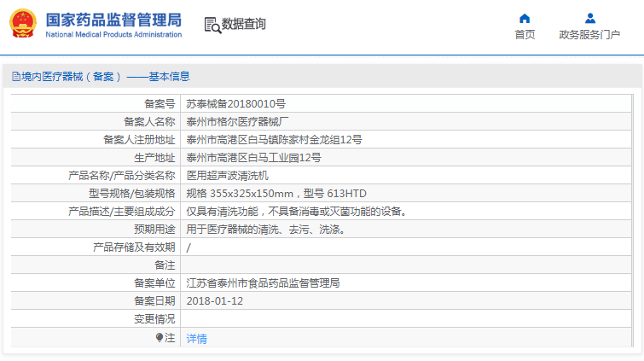Click the 数据查询 heading text

(x=244, y=24)
